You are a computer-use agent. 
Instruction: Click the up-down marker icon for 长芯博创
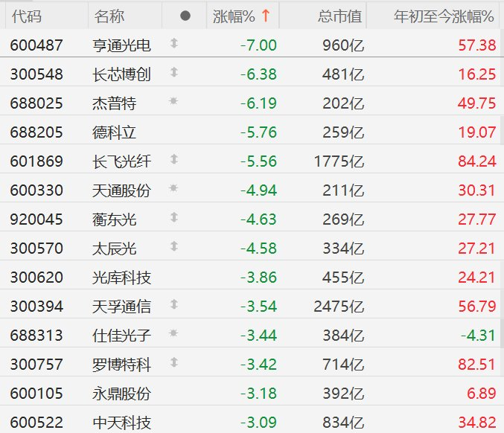174,72
